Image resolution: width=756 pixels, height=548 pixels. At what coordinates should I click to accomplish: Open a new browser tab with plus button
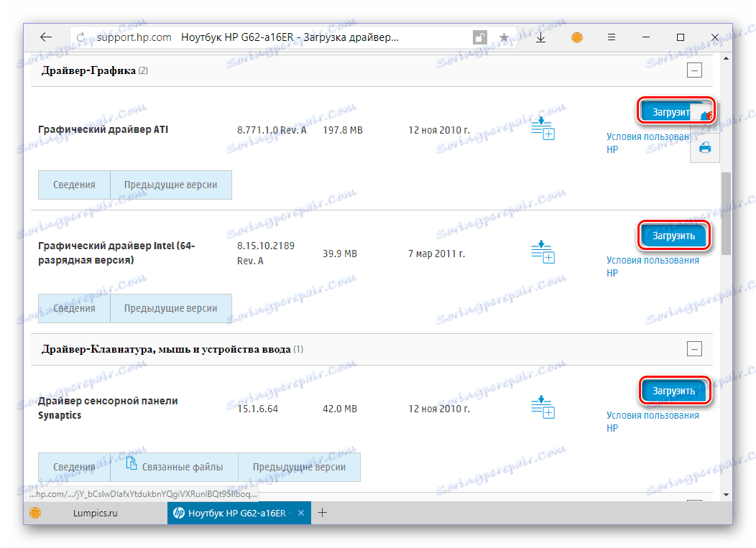pyautogui.click(x=322, y=513)
